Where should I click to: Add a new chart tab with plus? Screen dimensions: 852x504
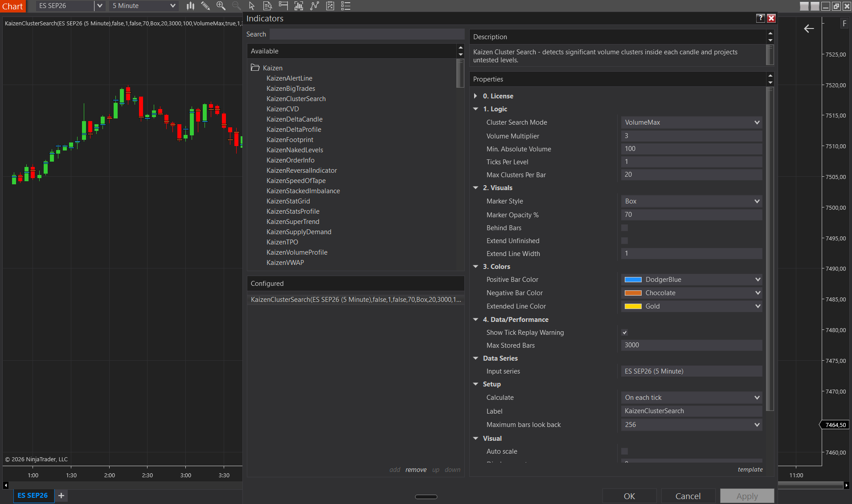(61, 496)
